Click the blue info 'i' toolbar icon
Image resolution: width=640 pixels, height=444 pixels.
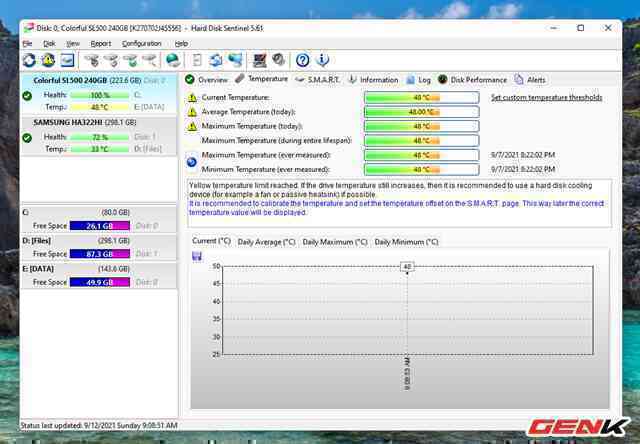[x=322, y=60]
